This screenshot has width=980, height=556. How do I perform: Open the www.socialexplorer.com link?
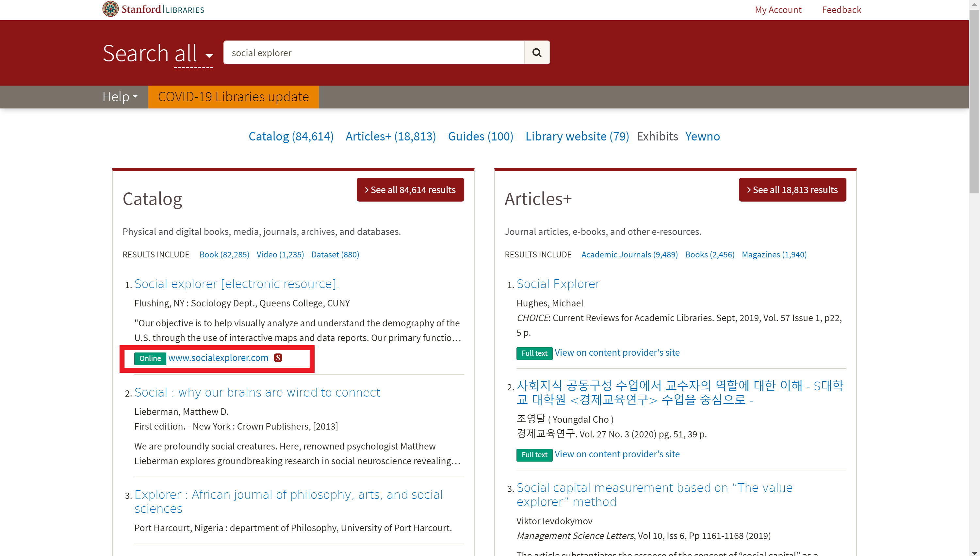pos(218,358)
